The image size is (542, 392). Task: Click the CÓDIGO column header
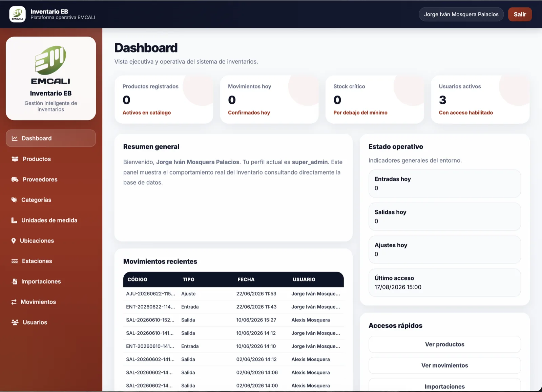click(x=138, y=280)
